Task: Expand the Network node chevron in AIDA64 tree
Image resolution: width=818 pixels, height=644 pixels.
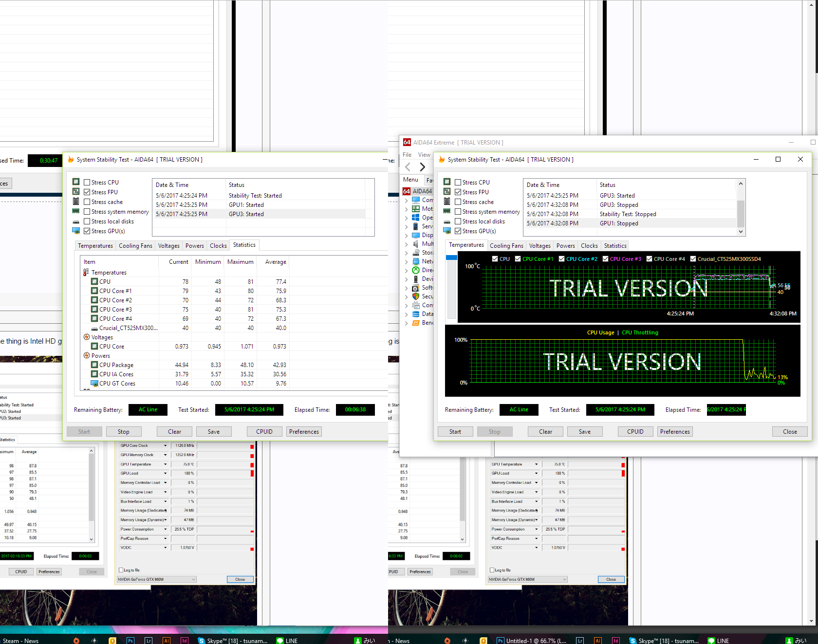Action: click(x=407, y=261)
